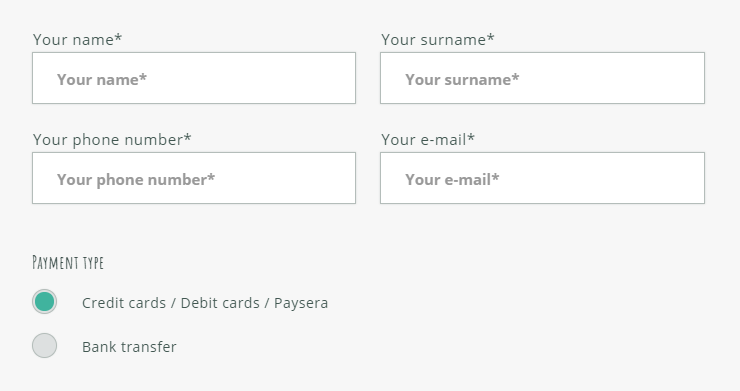Click the "Your name" input field
Image resolution: width=740 pixels, height=391 pixels.
(194, 78)
